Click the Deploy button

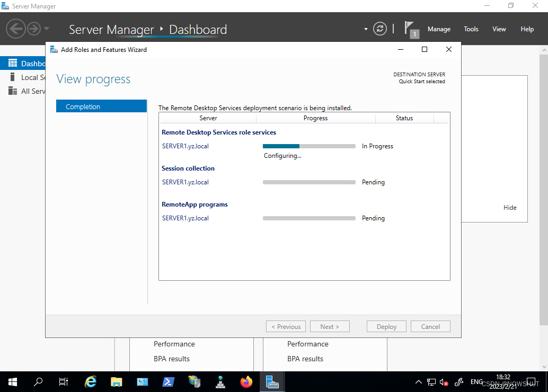(x=386, y=326)
